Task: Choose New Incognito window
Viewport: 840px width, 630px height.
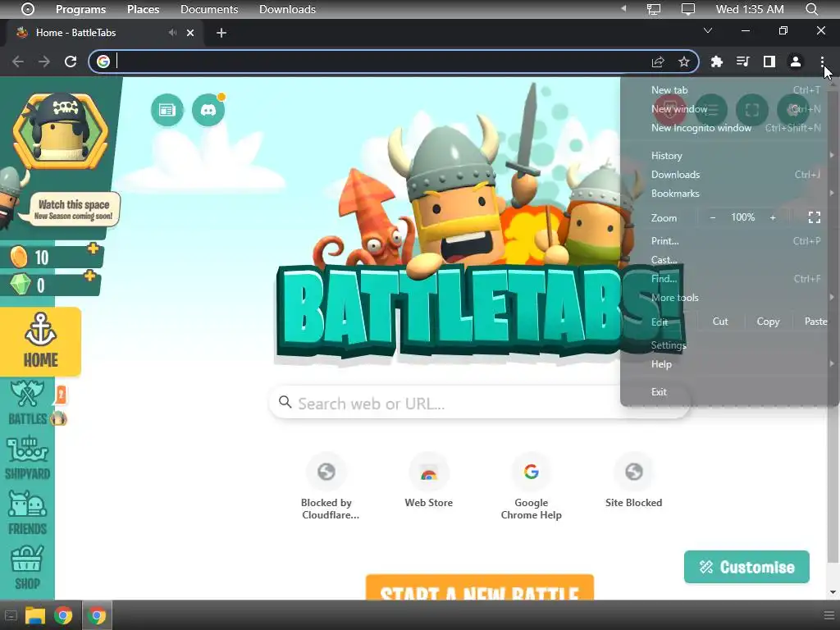Action: pos(729,127)
